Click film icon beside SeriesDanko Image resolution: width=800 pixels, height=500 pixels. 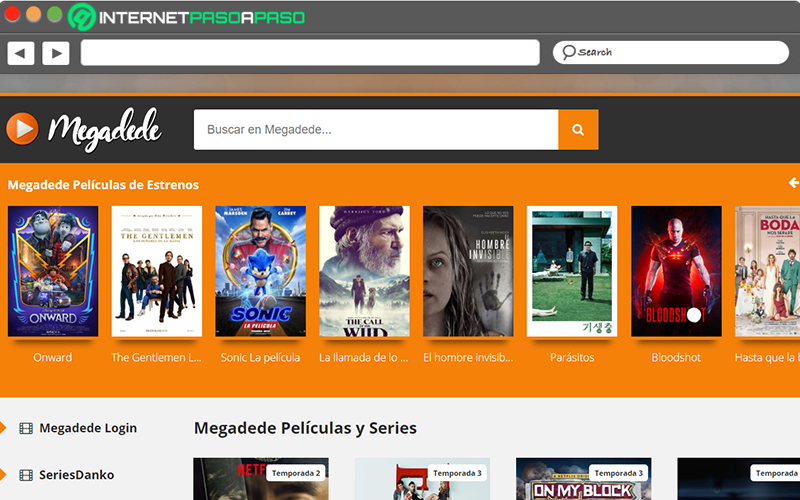pyautogui.click(x=26, y=476)
